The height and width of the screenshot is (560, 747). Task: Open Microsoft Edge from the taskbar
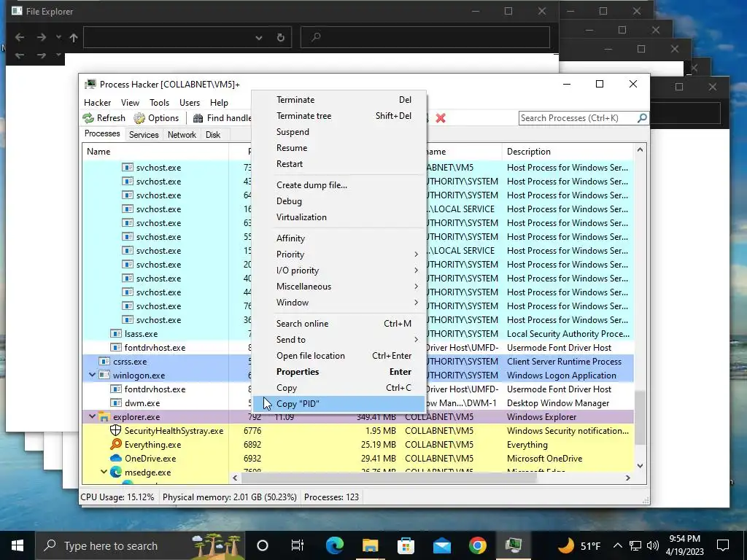click(x=334, y=545)
